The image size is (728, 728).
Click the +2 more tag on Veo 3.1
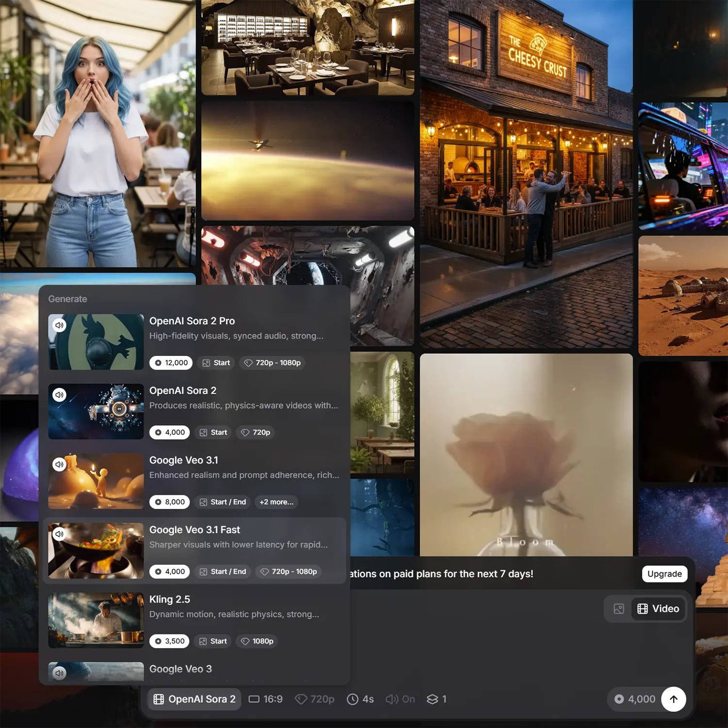click(x=276, y=502)
